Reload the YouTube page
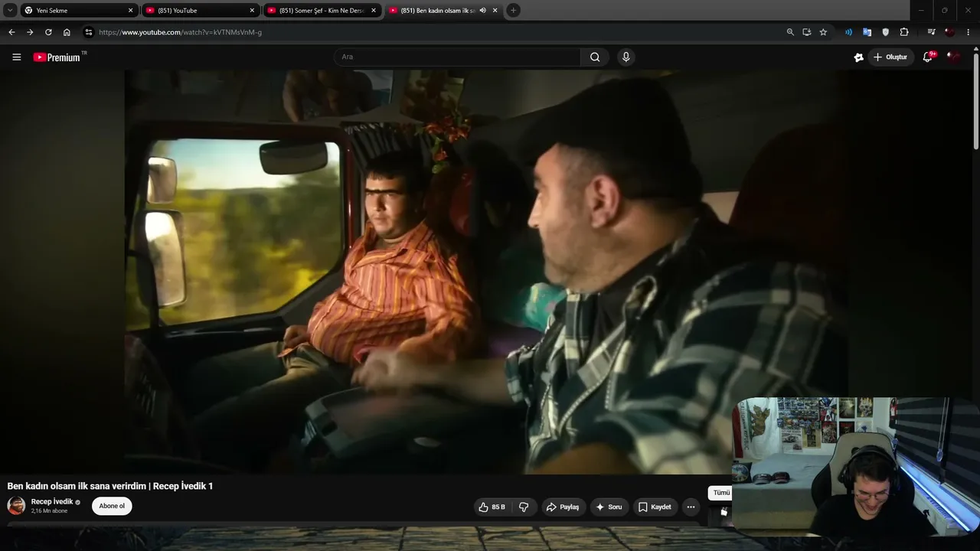The height and width of the screenshot is (551, 980). coord(48,32)
